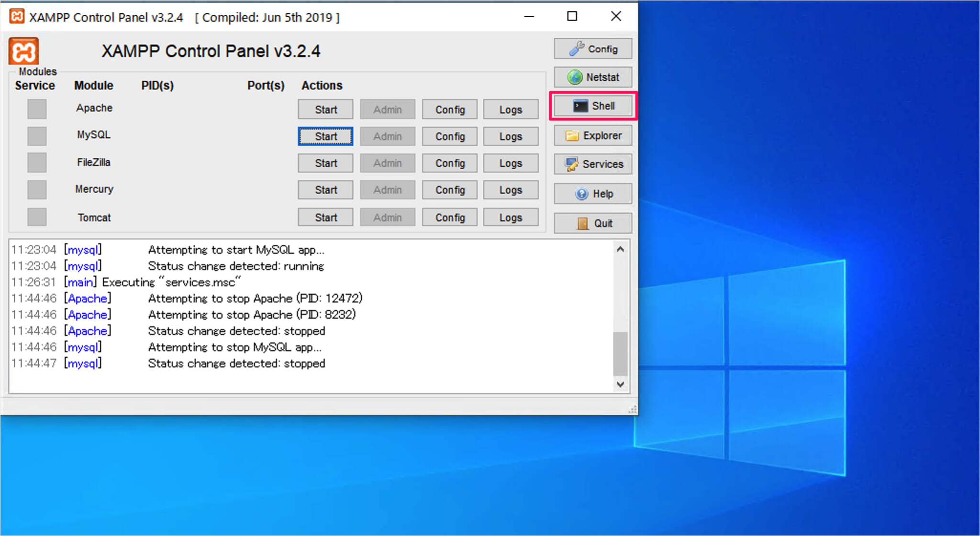Open Netstat via the globe icon

coord(593,77)
